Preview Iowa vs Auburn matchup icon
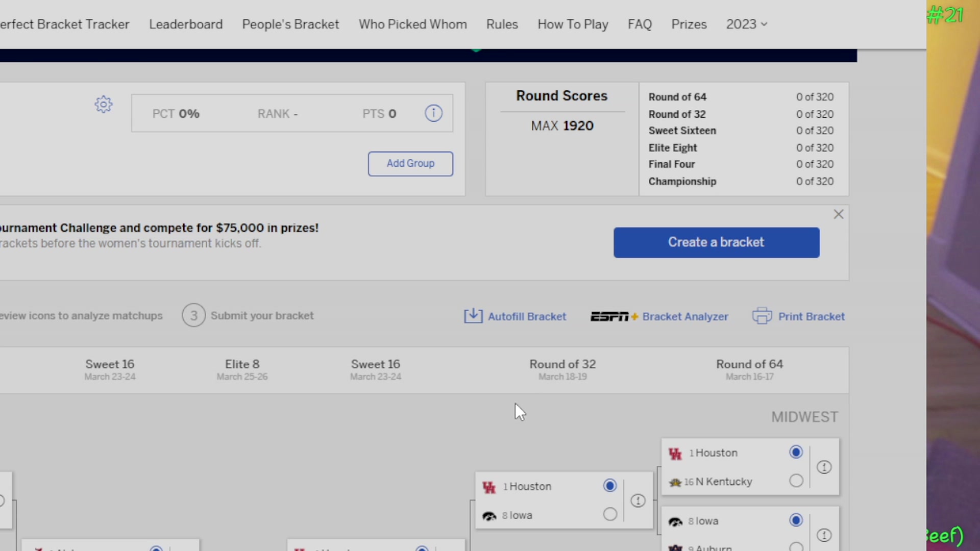The height and width of the screenshot is (551, 980). tap(824, 535)
